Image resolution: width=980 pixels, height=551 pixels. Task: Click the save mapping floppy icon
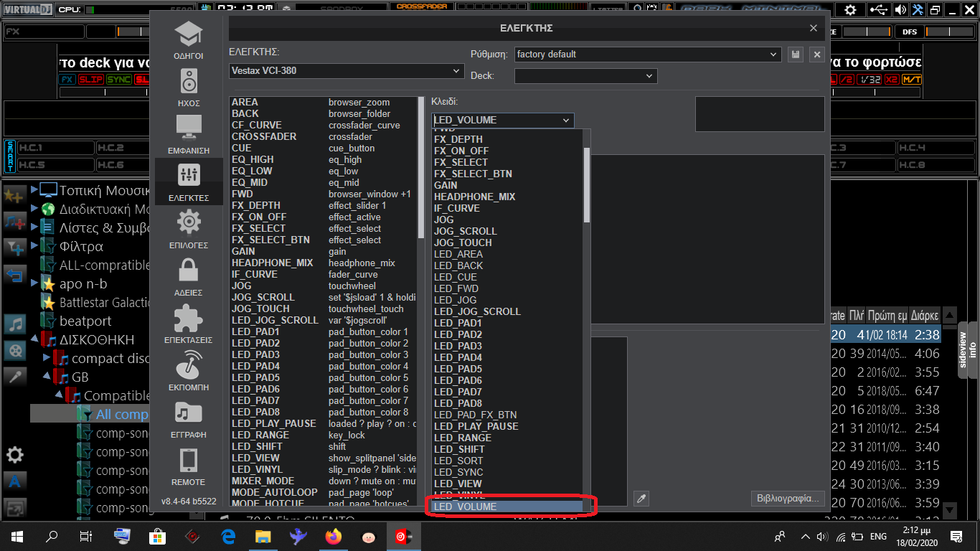(795, 55)
